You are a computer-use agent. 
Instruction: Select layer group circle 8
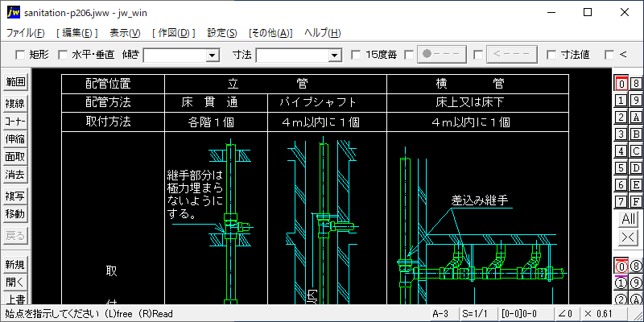(636, 266)
